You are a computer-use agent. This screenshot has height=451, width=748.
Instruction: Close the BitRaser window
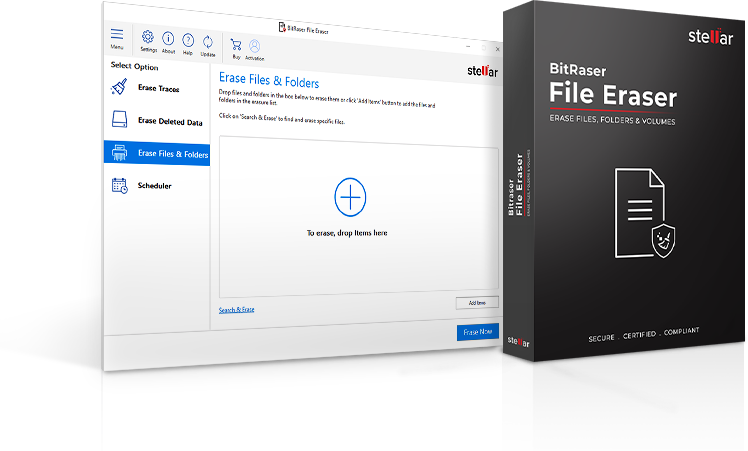[498, 49]
